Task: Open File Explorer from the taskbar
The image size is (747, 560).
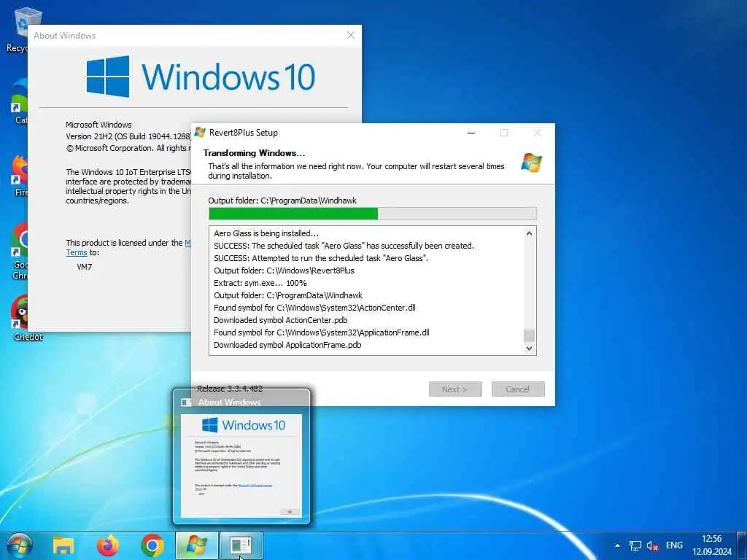Action: point(63,545)
